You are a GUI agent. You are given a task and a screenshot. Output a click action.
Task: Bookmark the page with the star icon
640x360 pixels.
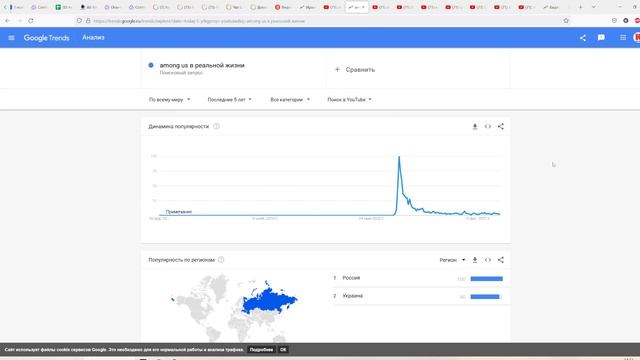point(566,20)
